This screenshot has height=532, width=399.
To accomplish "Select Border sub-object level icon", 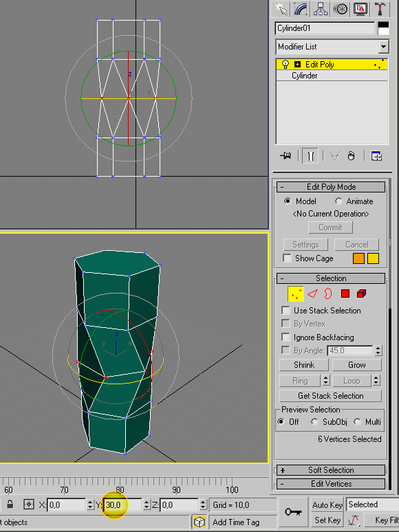I will click(328, 293).
